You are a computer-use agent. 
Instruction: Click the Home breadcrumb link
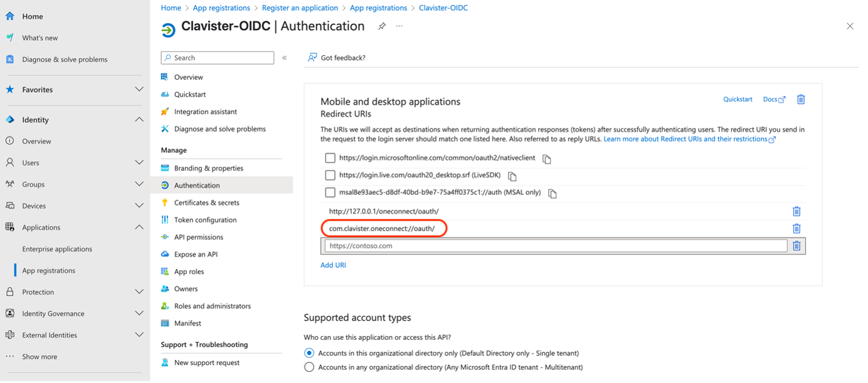click(171, 8)
